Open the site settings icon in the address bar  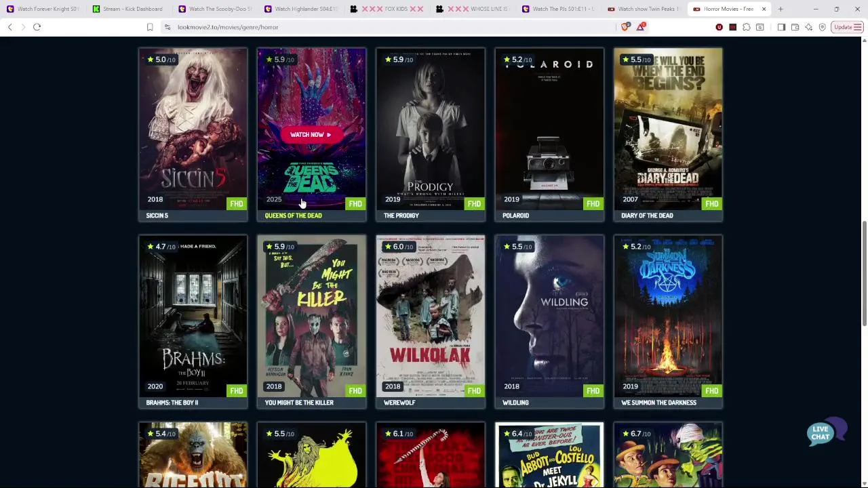coord(167,27)
